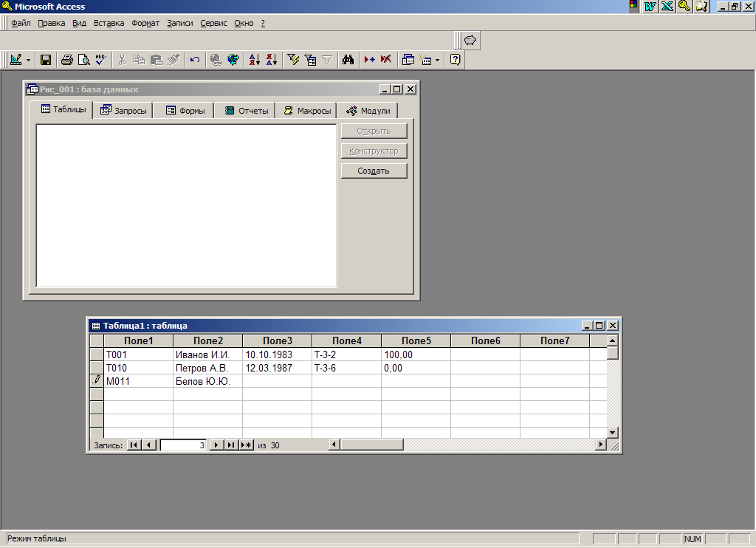Sort records descending Я-А
Image resolution: width=756 pixels, height=548 pixels.
click(272, 60)
